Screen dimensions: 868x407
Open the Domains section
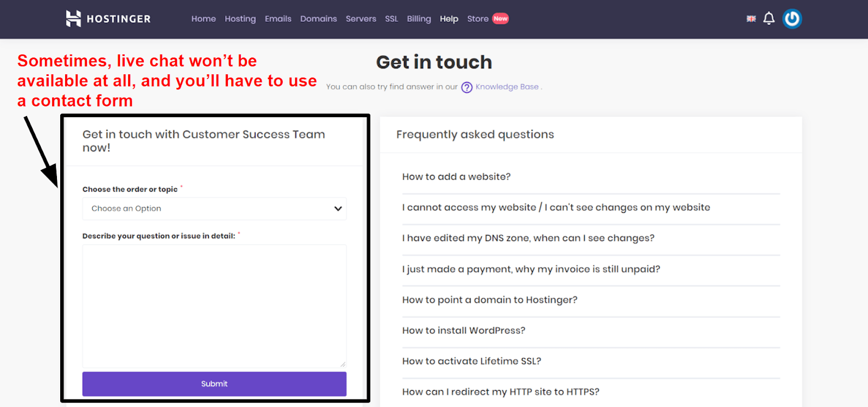(318, 18)
